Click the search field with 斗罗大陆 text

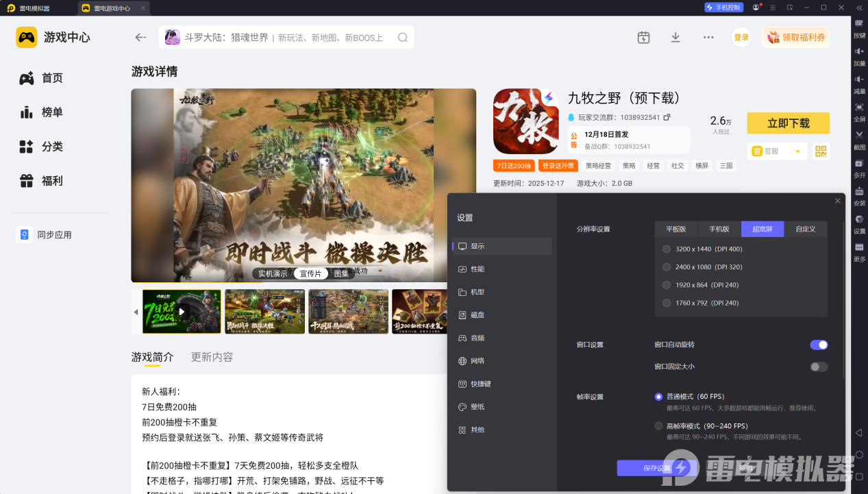[x=286, y=38]
